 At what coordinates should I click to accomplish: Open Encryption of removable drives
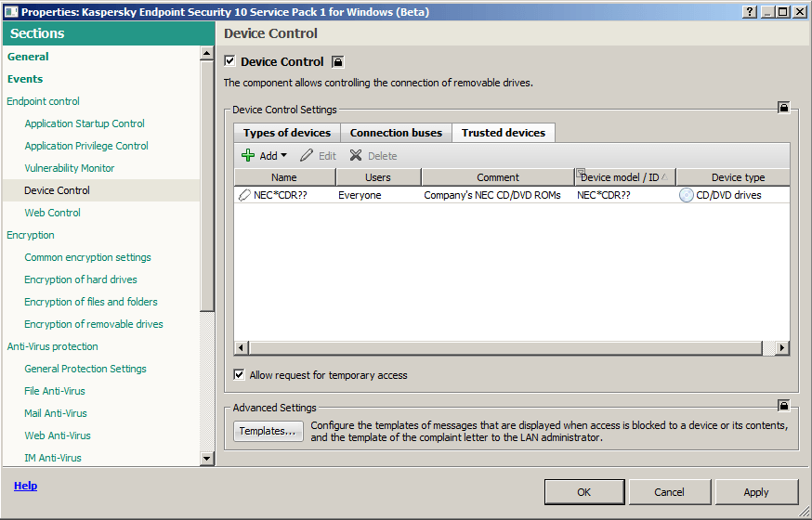pos(94,323)
